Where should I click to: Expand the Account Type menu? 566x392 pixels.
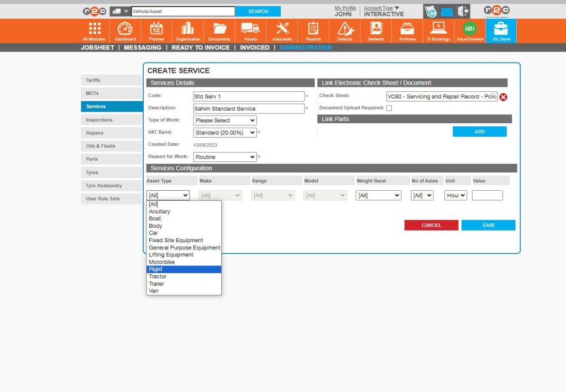[381, 8]
